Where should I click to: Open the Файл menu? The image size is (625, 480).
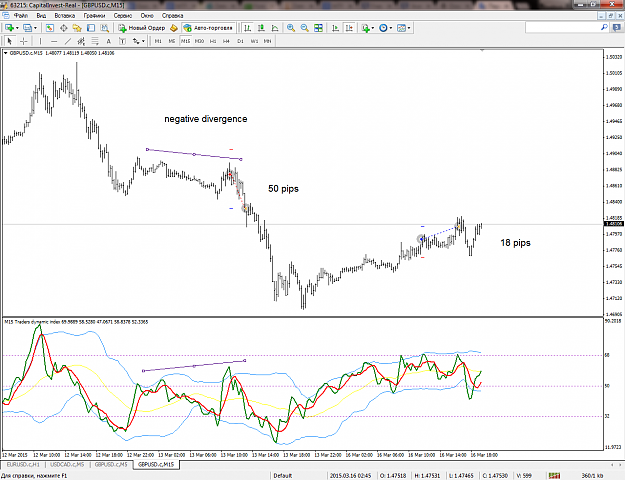(x=21, y=16)
